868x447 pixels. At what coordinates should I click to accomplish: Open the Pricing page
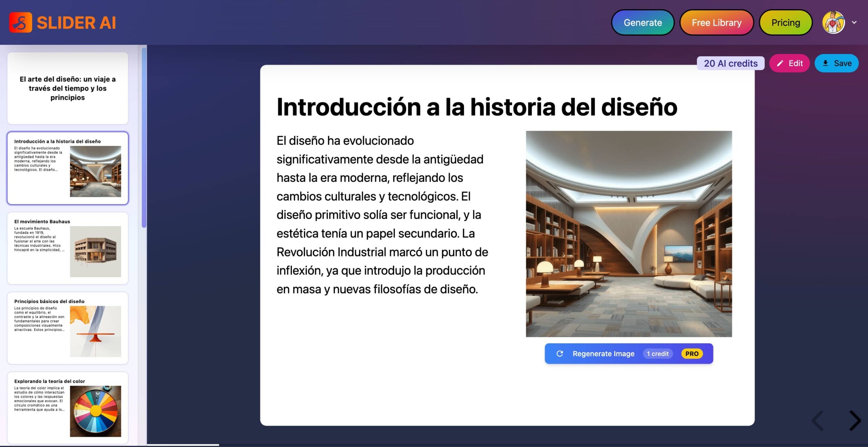coord(786,23)
